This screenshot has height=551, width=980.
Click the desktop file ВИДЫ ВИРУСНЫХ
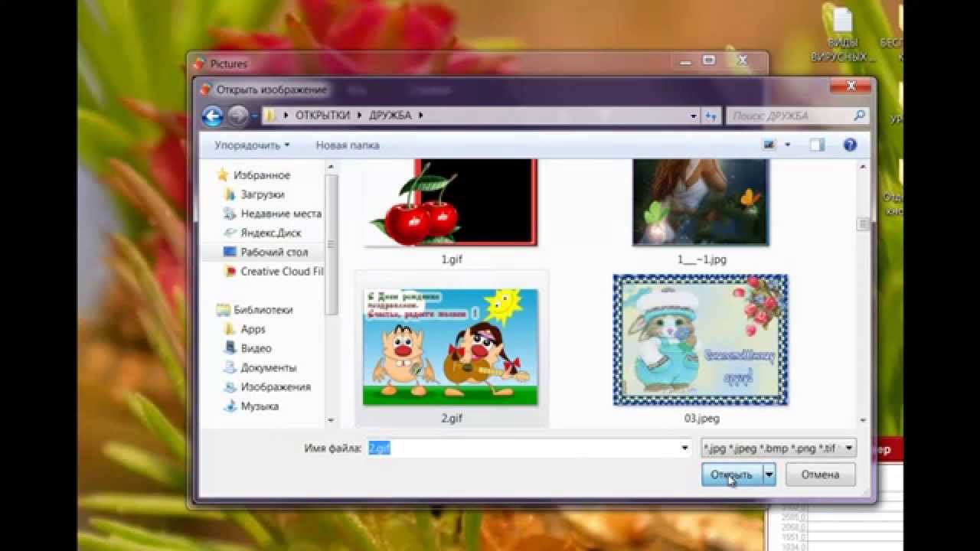click(842, 36)
